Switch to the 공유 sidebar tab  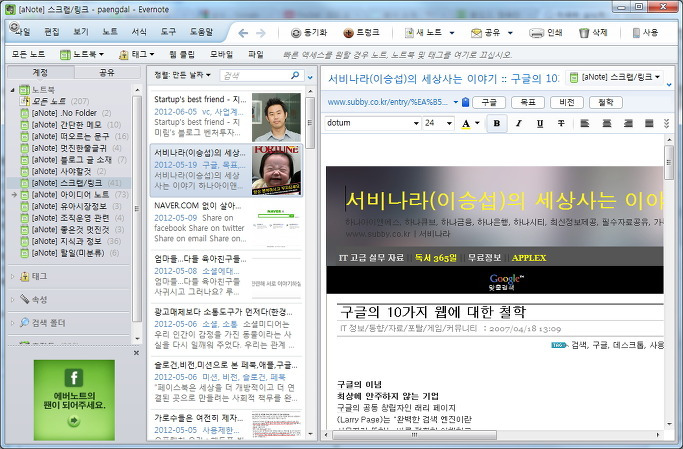107,72
